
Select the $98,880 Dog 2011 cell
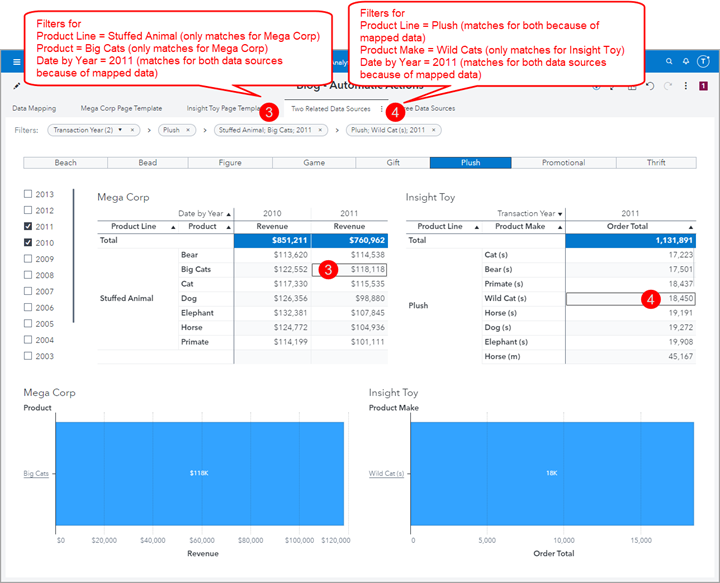tap(349, 298)
